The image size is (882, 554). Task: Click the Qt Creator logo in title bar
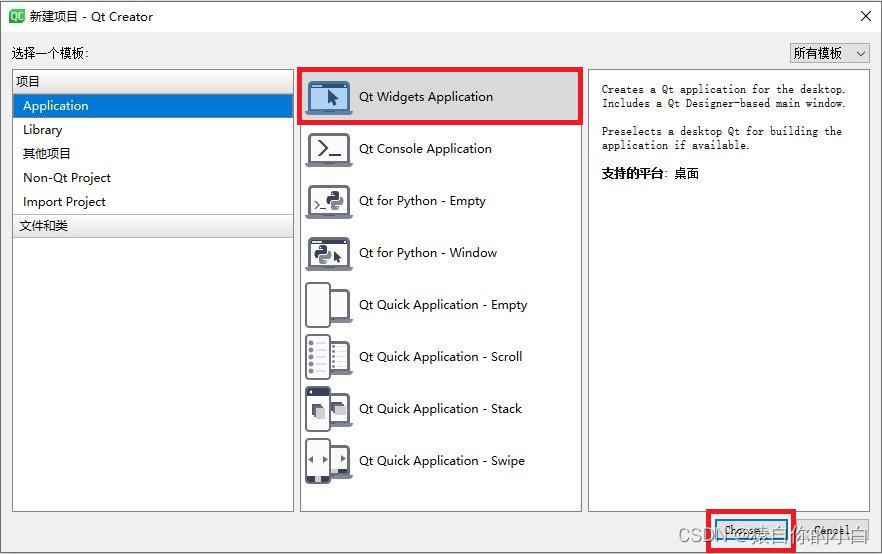16,16
